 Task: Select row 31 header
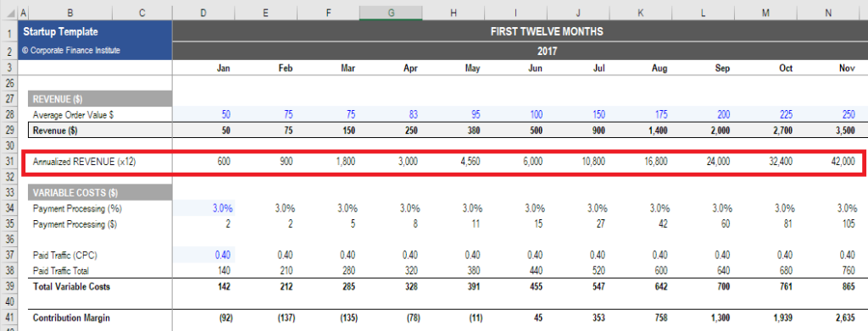pyautogui.click(x=8, y=162)
